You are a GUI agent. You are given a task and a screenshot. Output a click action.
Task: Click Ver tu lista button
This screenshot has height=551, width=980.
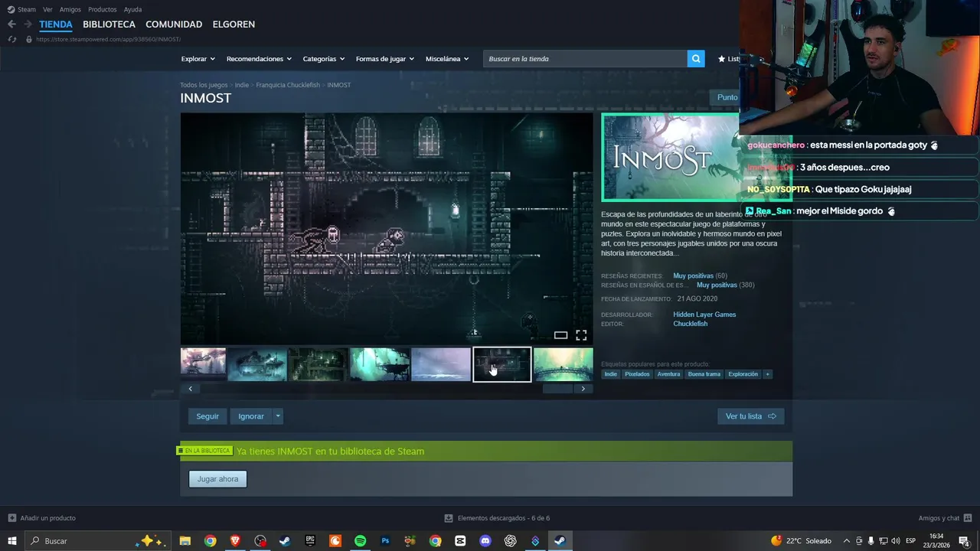(x=751, y=416)
